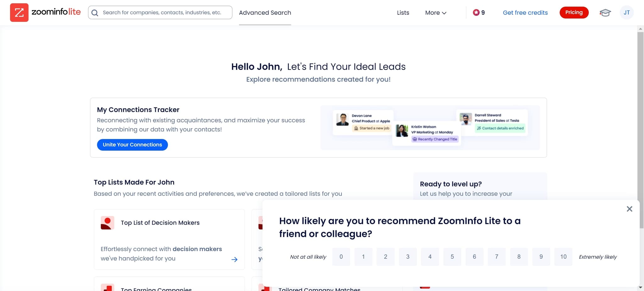Switch to the Advanced Search tab

[265, 13]
